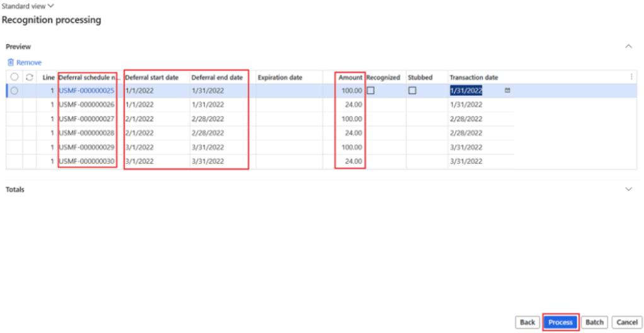Expand the Totals section
Viewport: 644px width, 333px height.
pyautogui.click(x=628, y=189)
